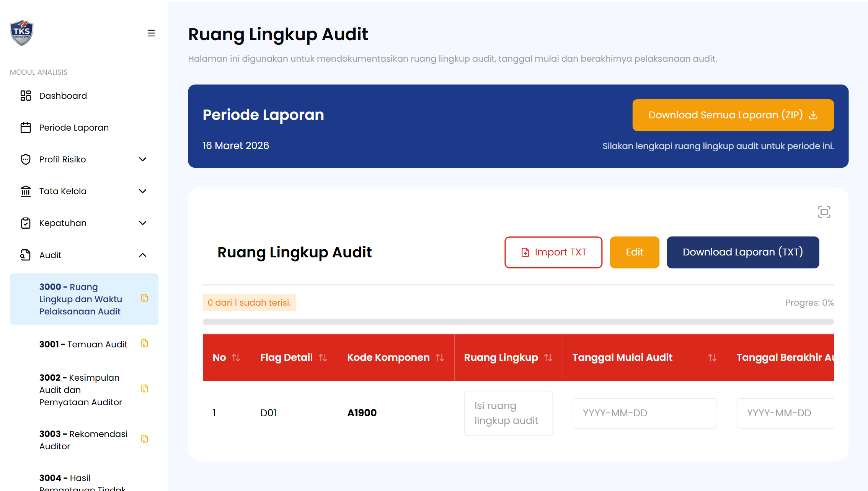Open 3002 - Kesimpulan Audit dan Pernyataan Auditor
The height and width of the screenshot is (491, 868).
80,390
